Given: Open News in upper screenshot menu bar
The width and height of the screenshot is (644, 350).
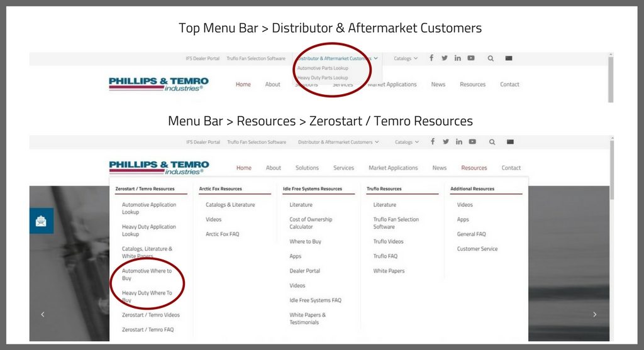Looking at the screenshot, I should click(x=438, y=84).
